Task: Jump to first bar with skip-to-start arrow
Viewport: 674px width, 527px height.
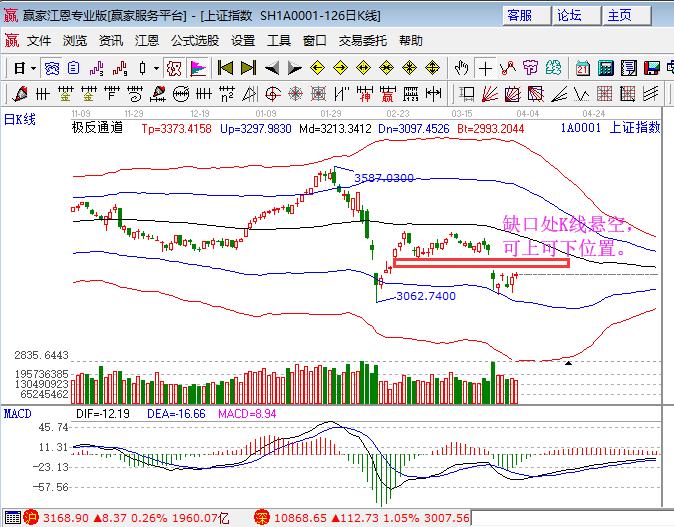Action: (x=225, y=68)
